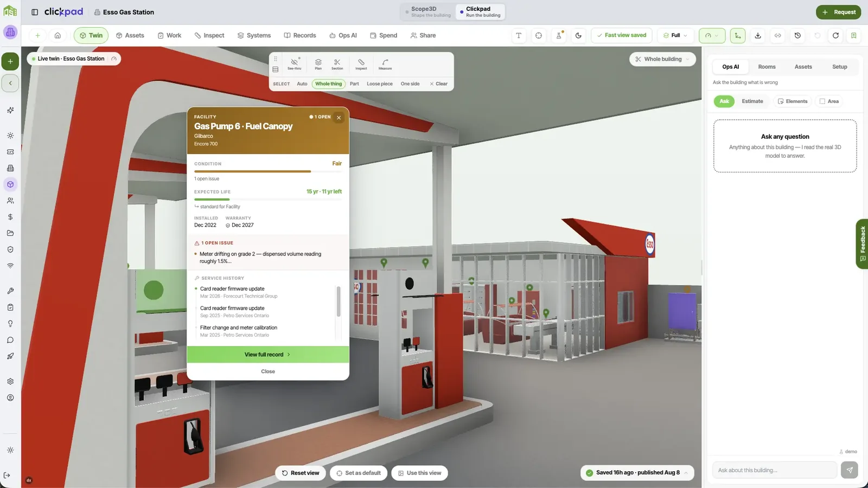Toggle the Elements chip in Ops AI
The height and width of the screenshot is (488, 868).
pos(793,101)
